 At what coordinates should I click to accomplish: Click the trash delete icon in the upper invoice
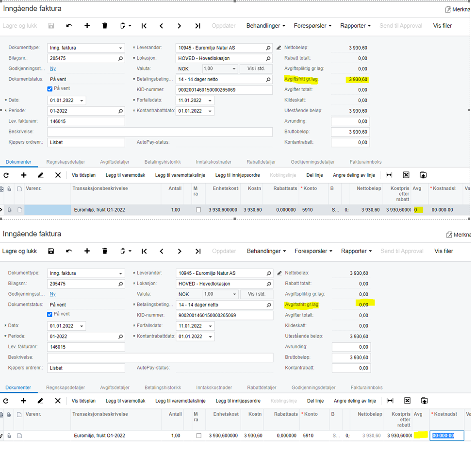[x=105, y=26]
